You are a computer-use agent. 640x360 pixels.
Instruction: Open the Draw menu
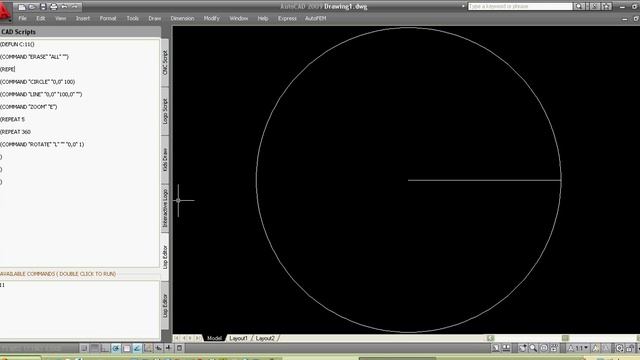pos(155,18)
